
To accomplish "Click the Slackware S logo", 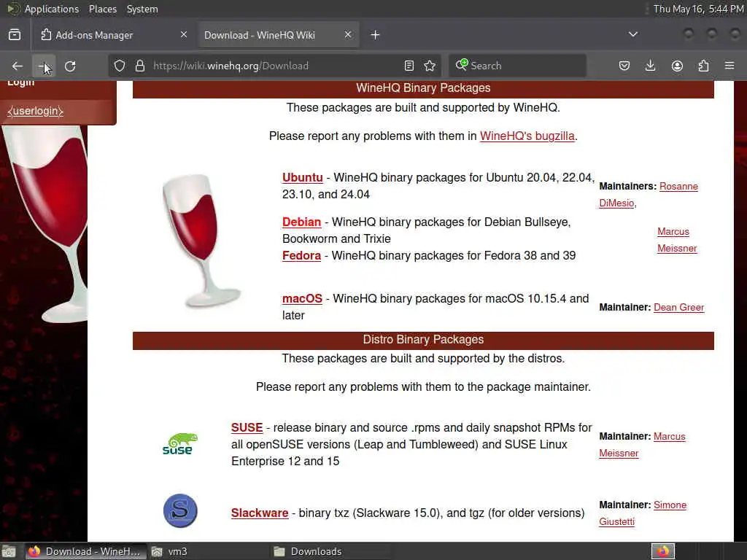I will point(180,510).
